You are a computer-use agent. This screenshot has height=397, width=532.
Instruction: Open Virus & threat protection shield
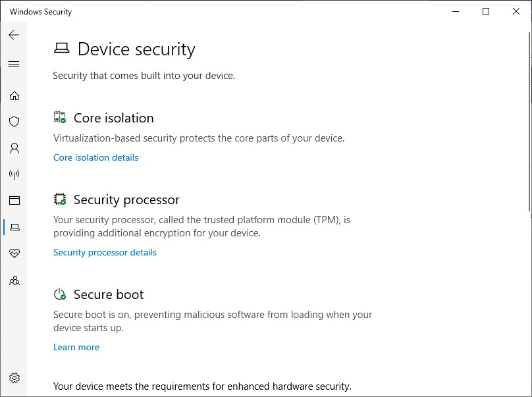pos(14,122)
